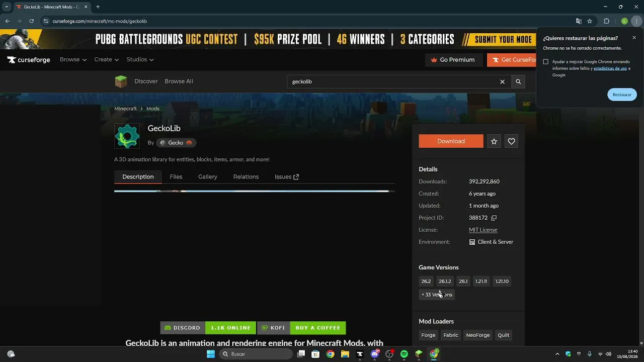The height and width of the screenshot is (362, 644).
Task: Click the Minecraft grass block game icon
Action: 121,81
